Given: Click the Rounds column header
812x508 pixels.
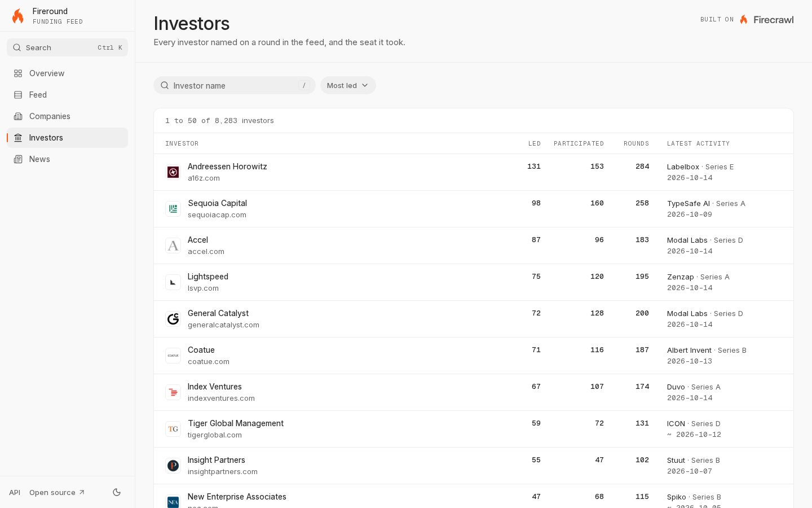Looking at the screenshot, I should click(636, 143).
